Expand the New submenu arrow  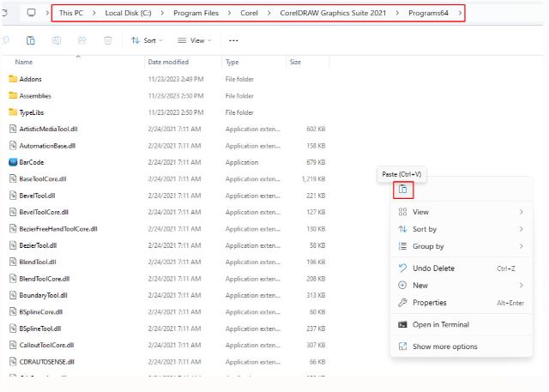pos(522,286)
